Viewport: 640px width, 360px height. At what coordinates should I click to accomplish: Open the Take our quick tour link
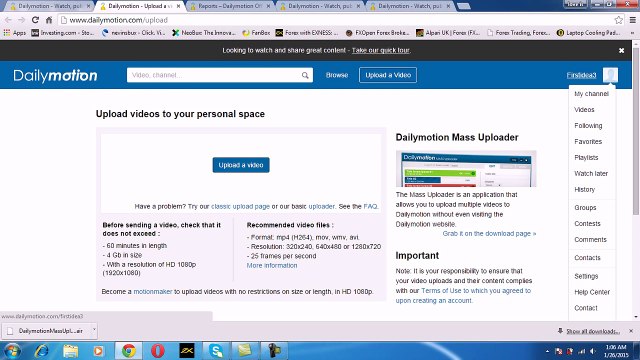tap(380, 51)
